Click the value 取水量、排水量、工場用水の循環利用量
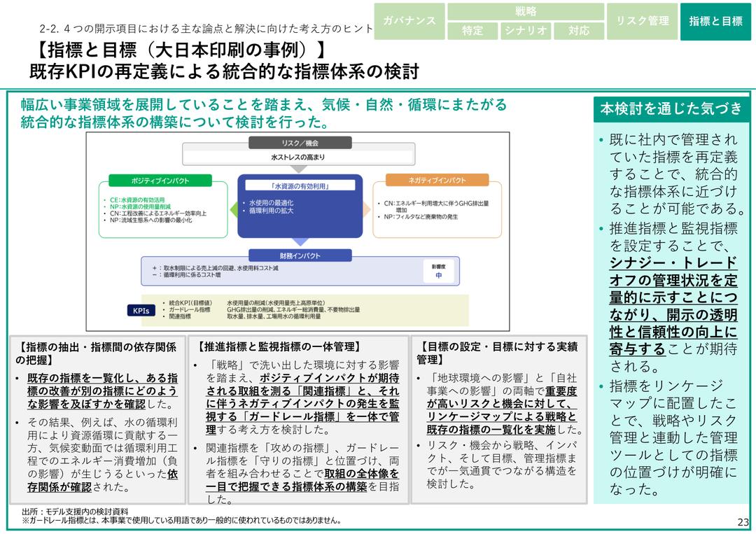The height and width of the screenshot is (534, 756). pyautogui.click(x=274, y=316)
